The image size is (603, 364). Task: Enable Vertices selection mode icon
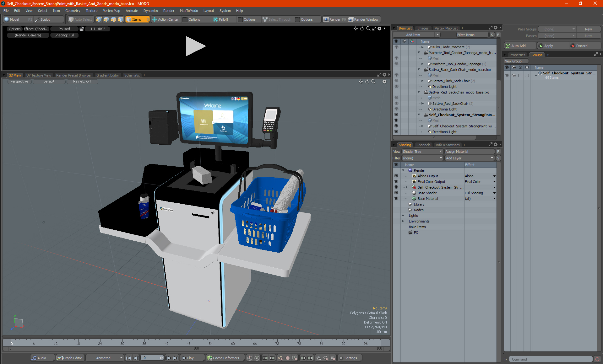click(99, 19)
